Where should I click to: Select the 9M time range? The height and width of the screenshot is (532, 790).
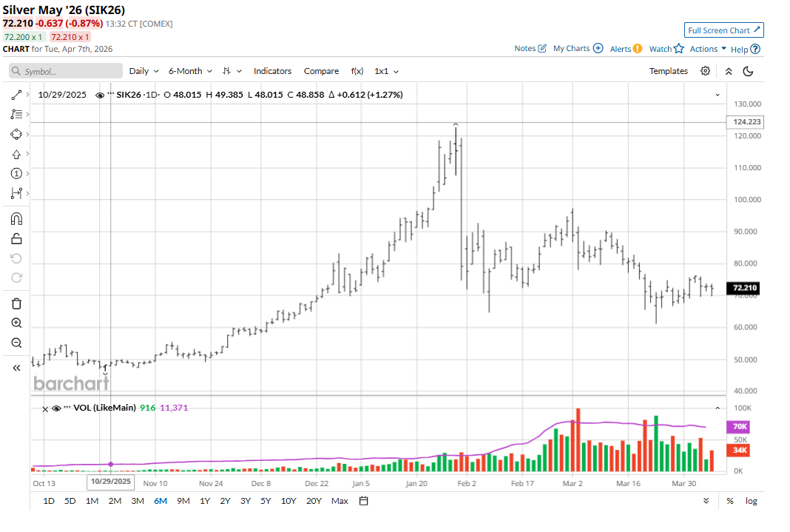point(183,501)
